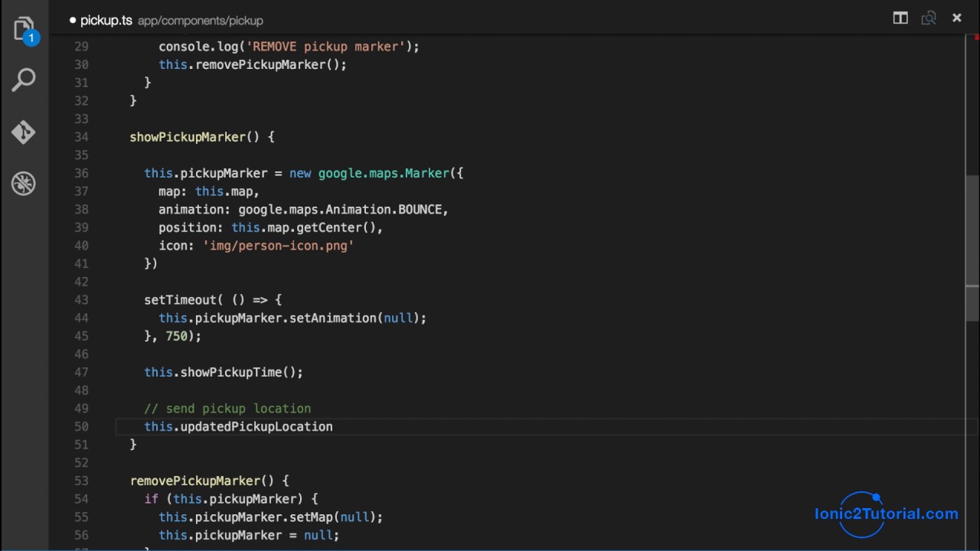The height and width of the screenshot is (551, 980).
Task: Click the setTimeout( () => { line
Action: tap(213, 300)
